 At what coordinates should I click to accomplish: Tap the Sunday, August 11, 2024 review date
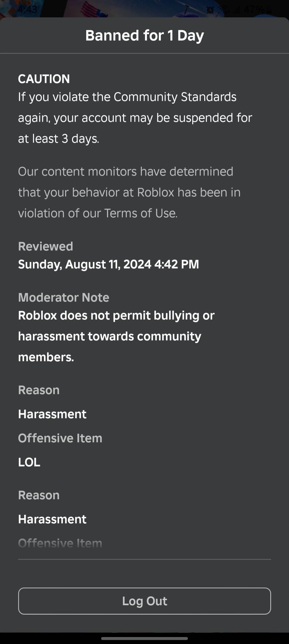(x=108, y=264)
